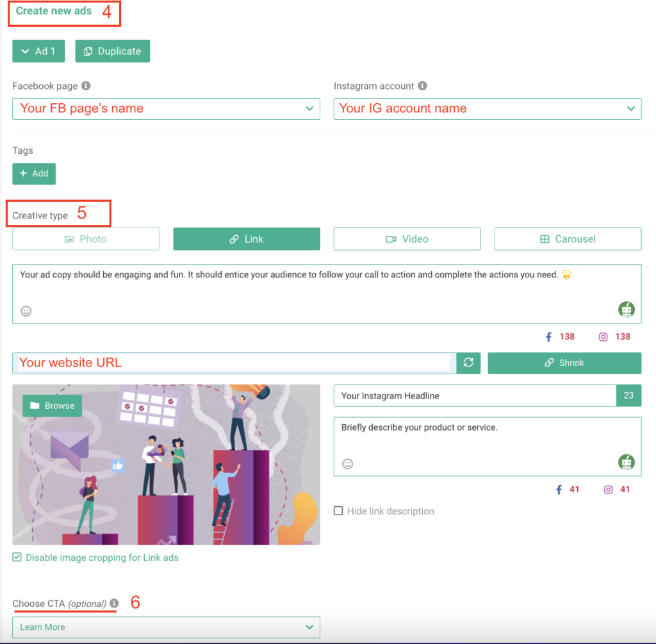Expand the Ad 1 section
The width and height of the screenshot is (656, 644).
tap(38, 51)
